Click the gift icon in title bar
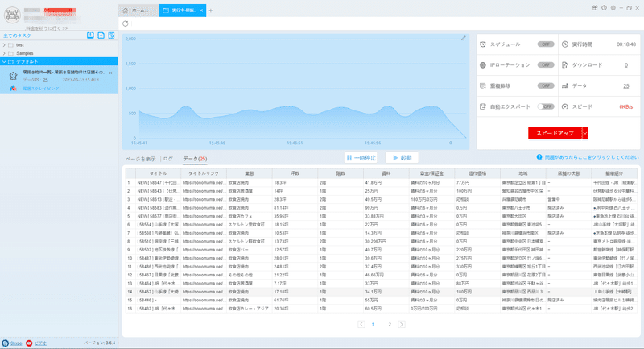644x349 pixels. click(595, 8)
